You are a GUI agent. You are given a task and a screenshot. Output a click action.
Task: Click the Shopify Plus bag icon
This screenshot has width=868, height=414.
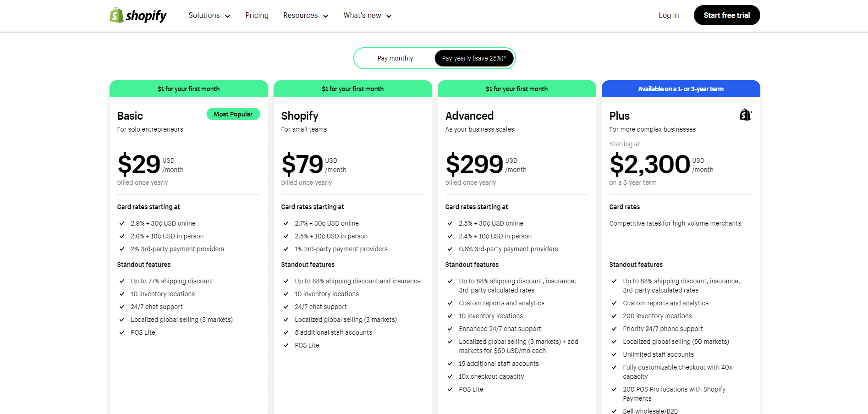[746, 115]
